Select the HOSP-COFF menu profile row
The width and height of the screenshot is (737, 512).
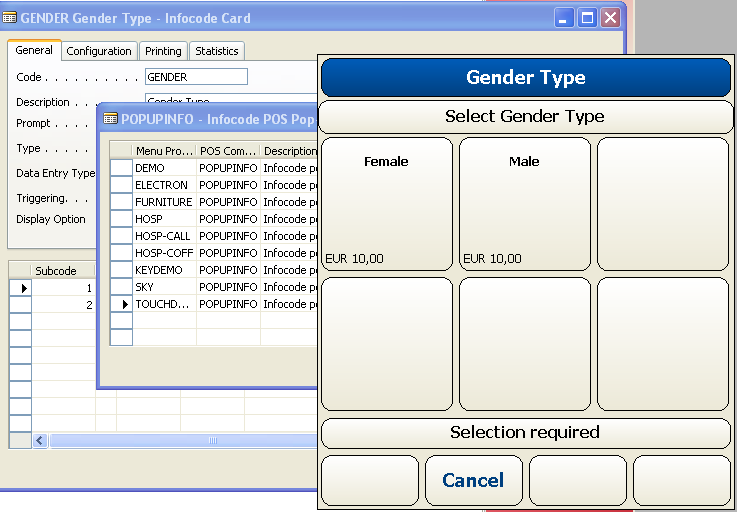point(164,253)
